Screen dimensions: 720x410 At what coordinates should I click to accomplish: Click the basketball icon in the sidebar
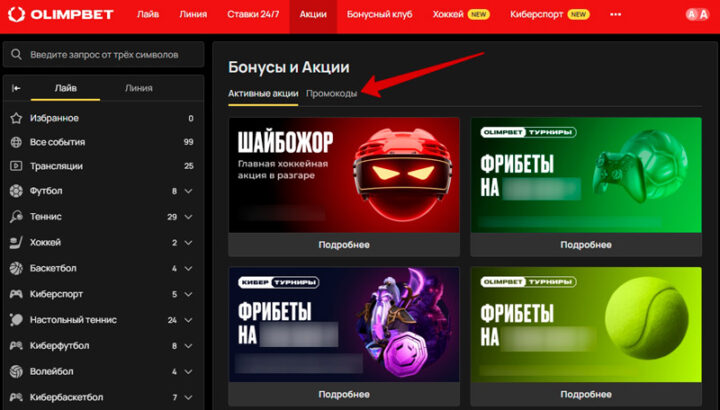(x=16, y=268)
